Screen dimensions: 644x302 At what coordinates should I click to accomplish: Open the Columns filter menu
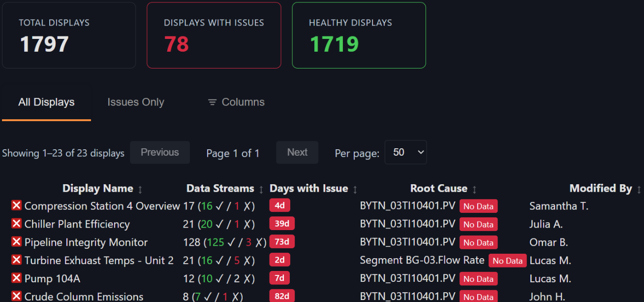point(236,102)
